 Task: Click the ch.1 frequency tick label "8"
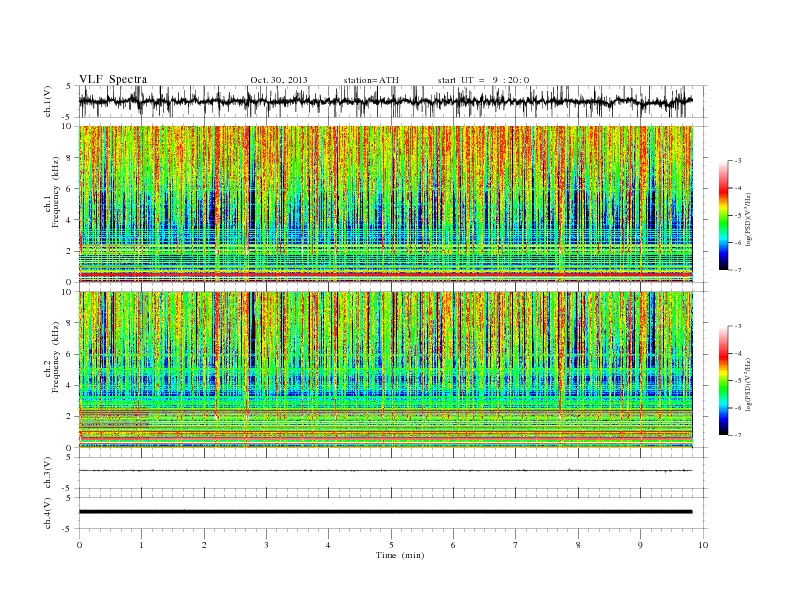70,158
